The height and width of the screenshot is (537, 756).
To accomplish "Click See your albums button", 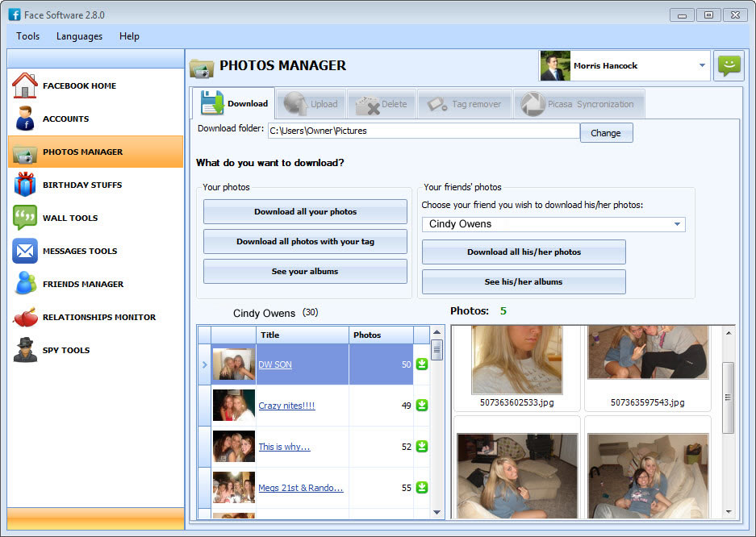I will tap(305, 271).
